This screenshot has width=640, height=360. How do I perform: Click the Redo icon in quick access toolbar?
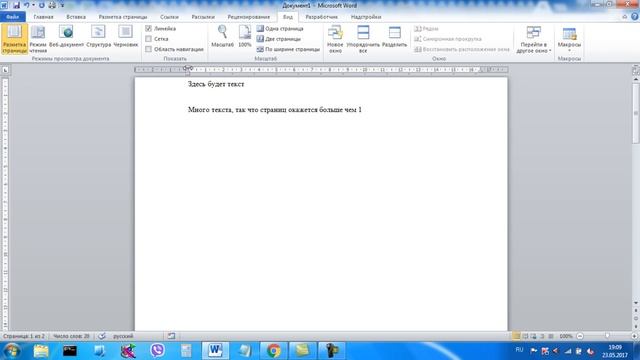point(42,5)
